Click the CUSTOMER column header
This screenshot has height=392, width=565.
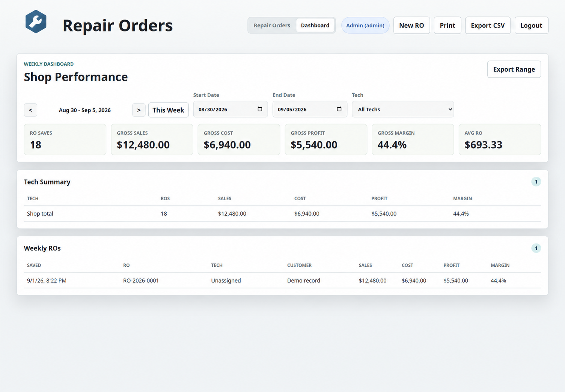click(299, 265)
